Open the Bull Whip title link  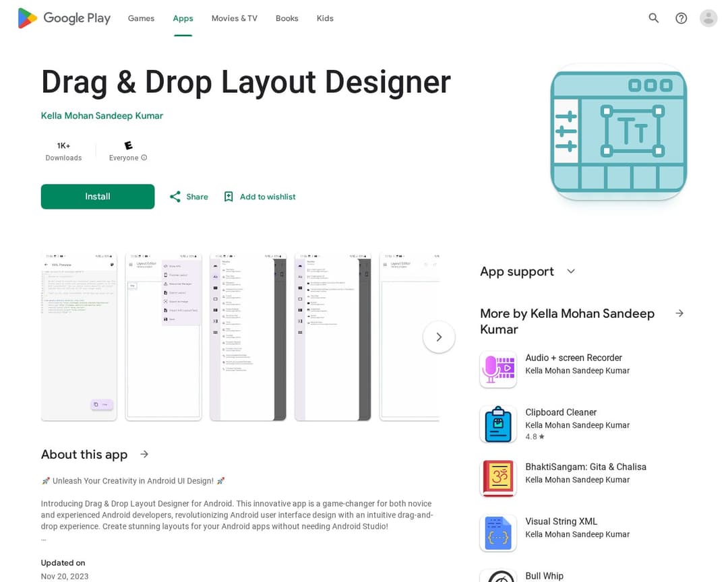[544, 576]
